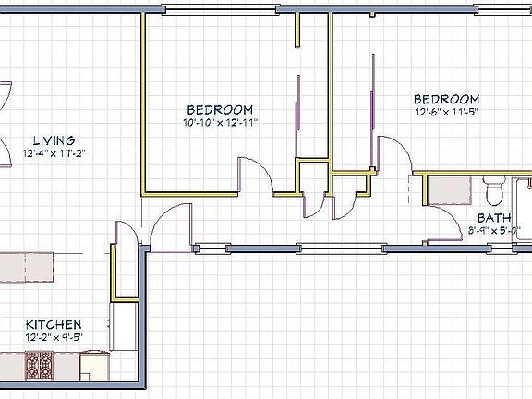The width and height of the screenshot is (532, 399).
Task: Select the living room dimensions 12'-4" x 17'-2"
Action: tap(54, 153)
